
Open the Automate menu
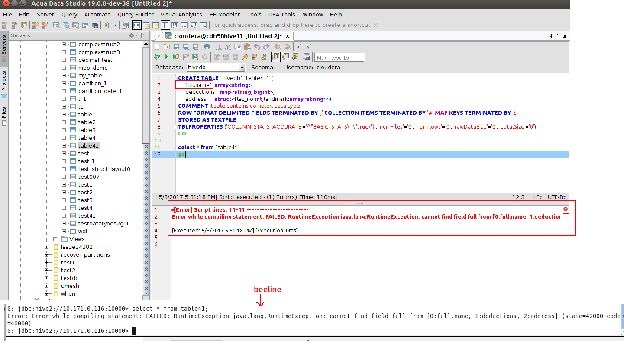[97, 14]
